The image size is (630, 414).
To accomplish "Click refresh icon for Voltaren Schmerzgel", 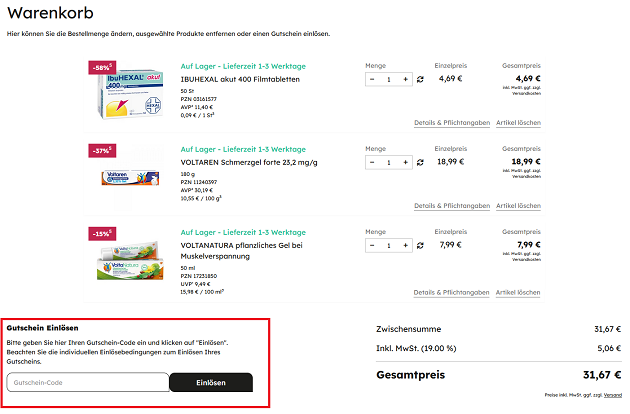I will (421, 162).
